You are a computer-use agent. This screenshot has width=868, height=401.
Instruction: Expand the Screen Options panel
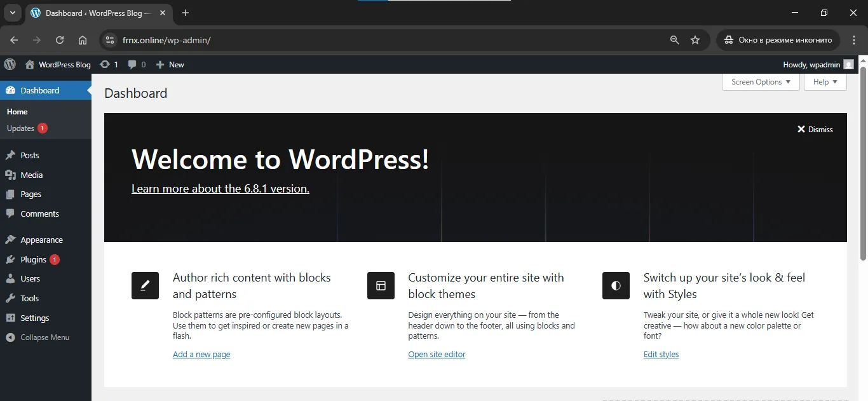click(761, 82)
